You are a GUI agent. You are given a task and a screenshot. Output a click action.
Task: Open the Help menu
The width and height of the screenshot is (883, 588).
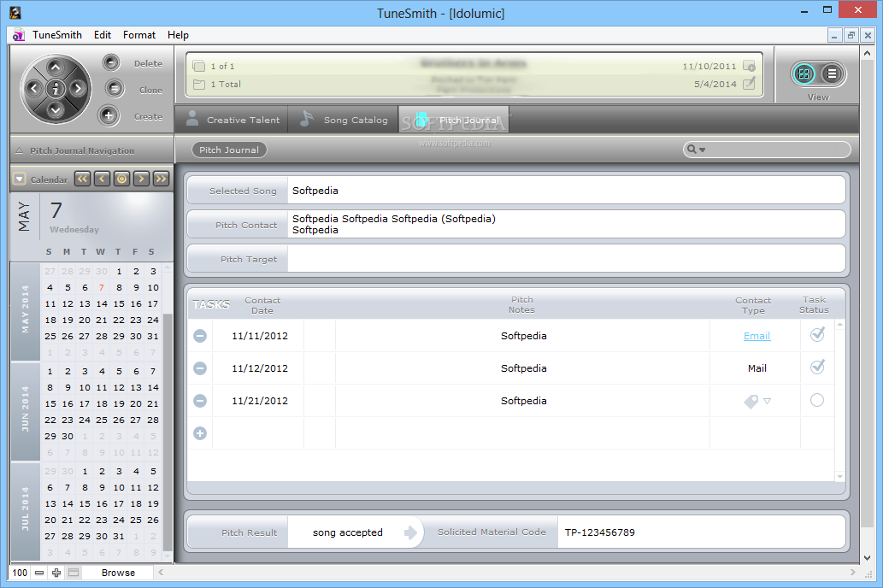click(178, 35)
